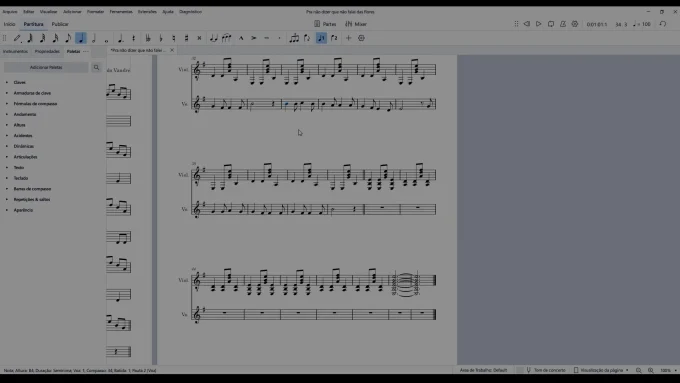Open Arquivo menu

click(x=10, y=12)
